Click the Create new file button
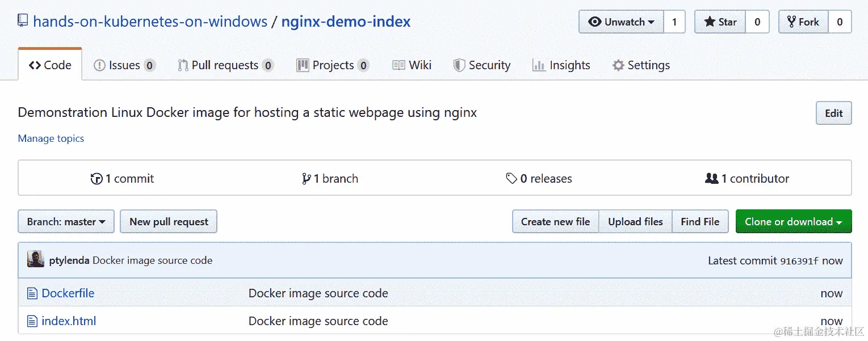Screen dimensions: 868x341 click(x=555, y=222)
